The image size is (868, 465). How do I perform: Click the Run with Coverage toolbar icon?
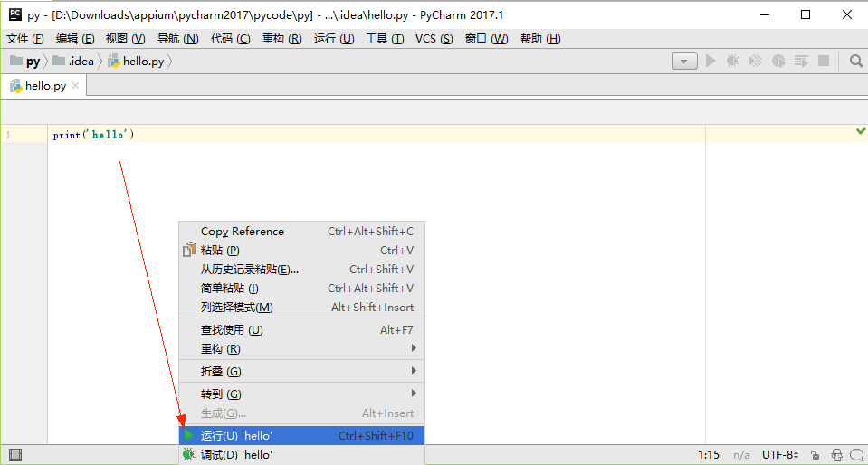756,61
